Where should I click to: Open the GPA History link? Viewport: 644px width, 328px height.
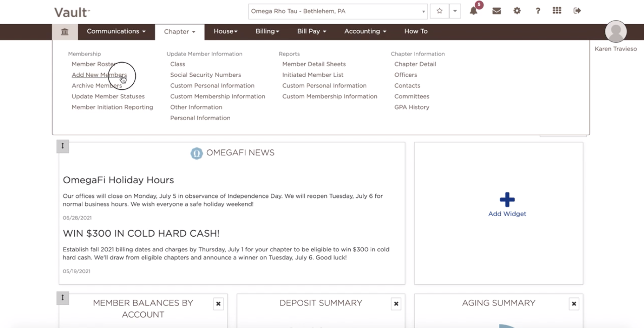coord(411,107)
